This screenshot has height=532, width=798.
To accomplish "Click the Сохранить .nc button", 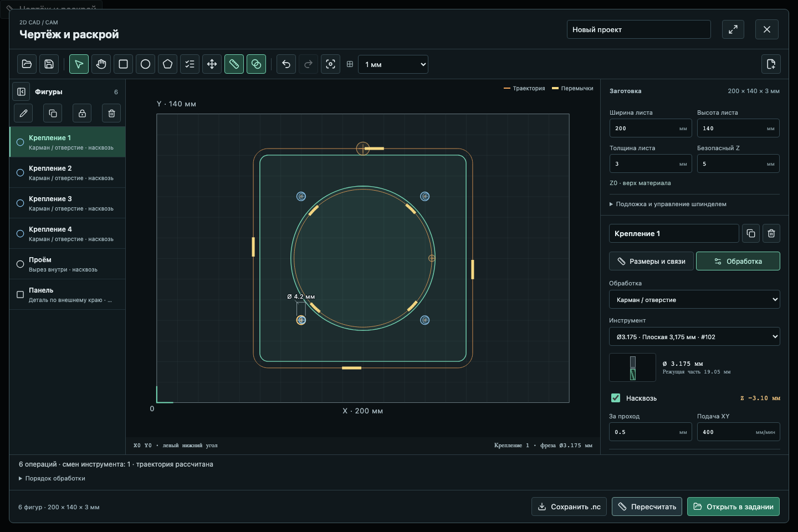I will (569, 507).
